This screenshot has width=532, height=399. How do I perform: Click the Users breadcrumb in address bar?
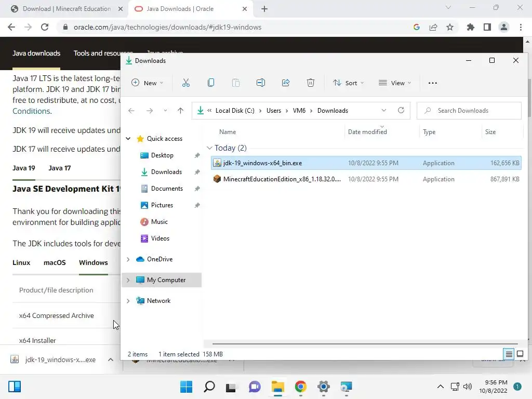coord(273,111)
